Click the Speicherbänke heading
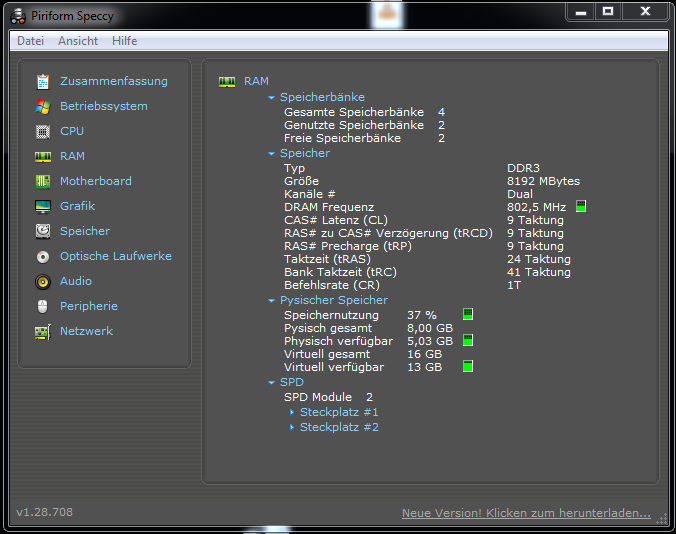The height and width of the screenshot is (534, 676). tap(322, 97)
